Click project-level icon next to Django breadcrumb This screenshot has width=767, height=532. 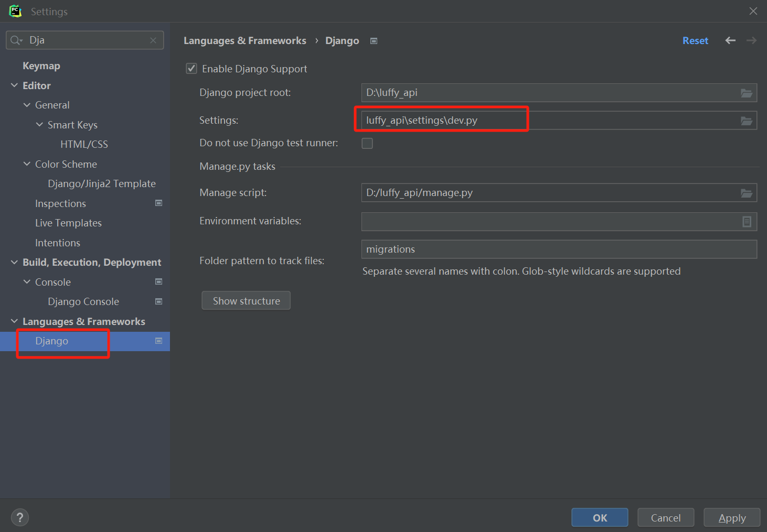pyautogui.click(x=374, y=41)
